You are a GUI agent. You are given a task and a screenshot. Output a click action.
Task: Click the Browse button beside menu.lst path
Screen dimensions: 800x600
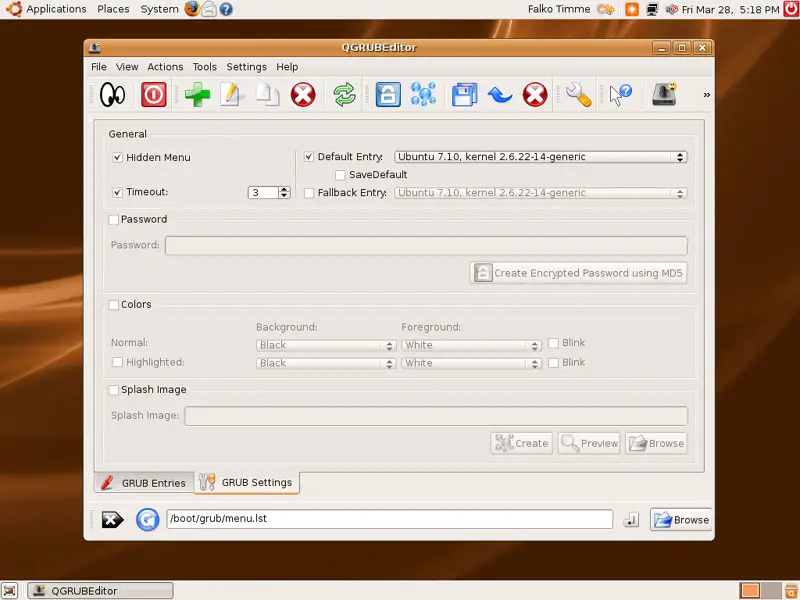(680, 519)
